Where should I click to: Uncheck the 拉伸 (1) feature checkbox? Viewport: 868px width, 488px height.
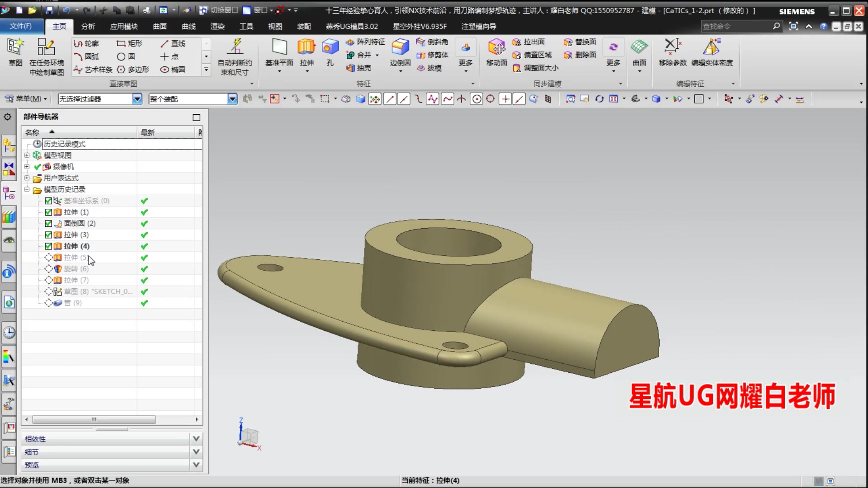(48, 212)
